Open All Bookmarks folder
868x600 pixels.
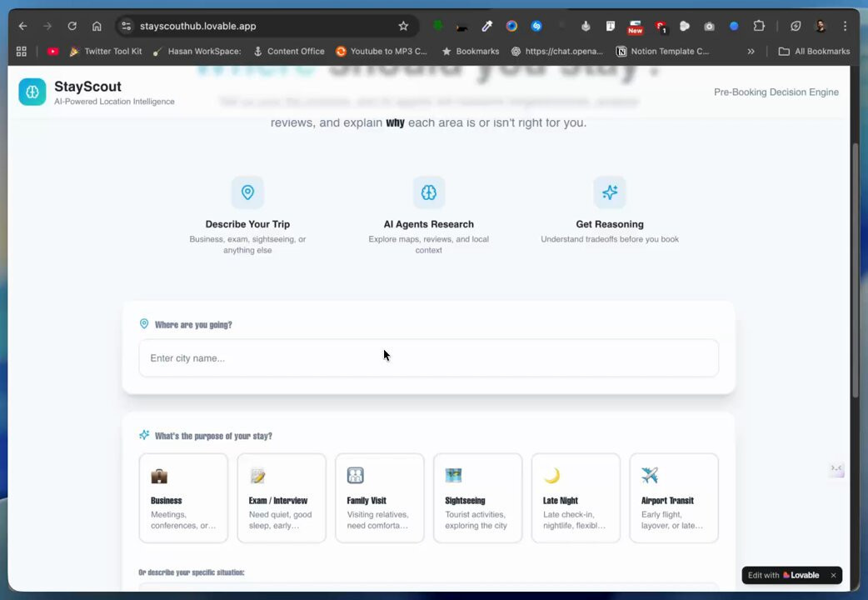click(814, 52)
